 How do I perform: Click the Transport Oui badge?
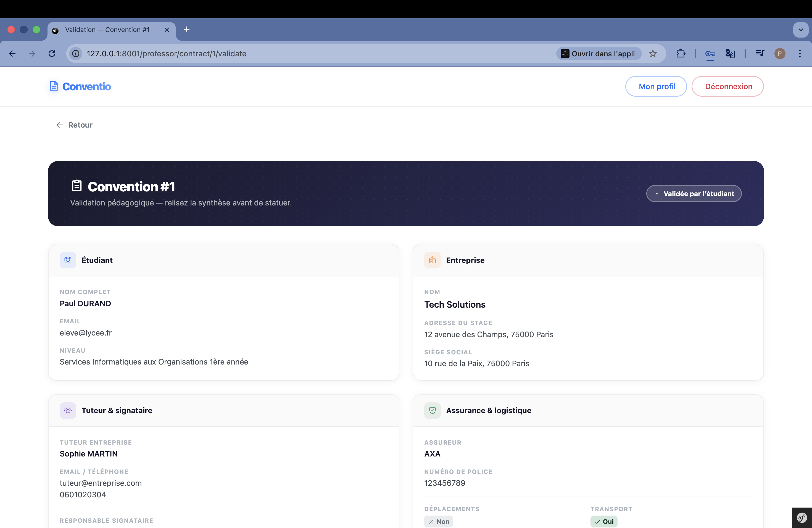pyautogui.click(x=604, y=522)
